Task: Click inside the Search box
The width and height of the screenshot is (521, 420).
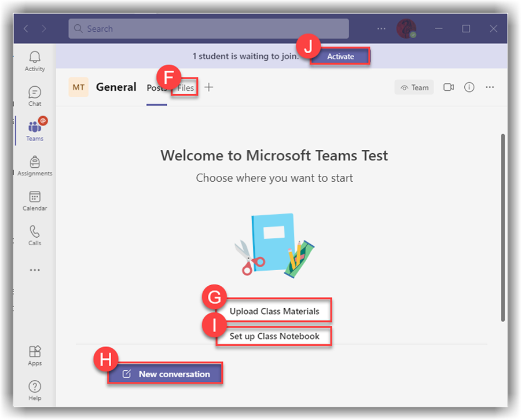Action: (x=208, y=28)
